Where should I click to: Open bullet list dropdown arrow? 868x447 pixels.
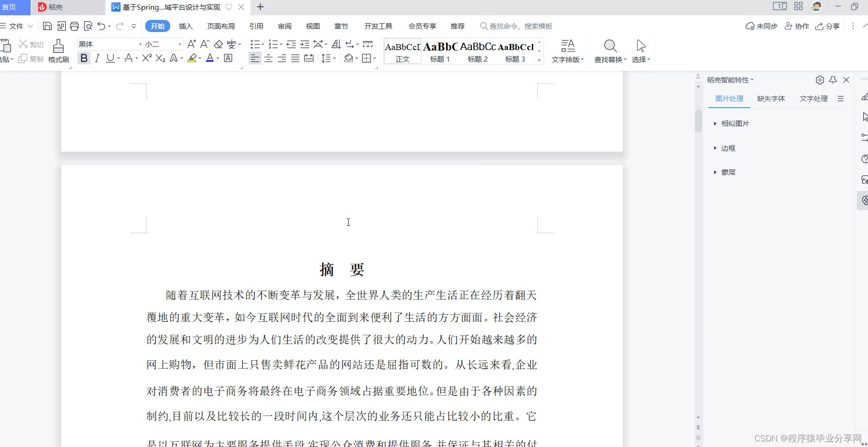(263, 45)
